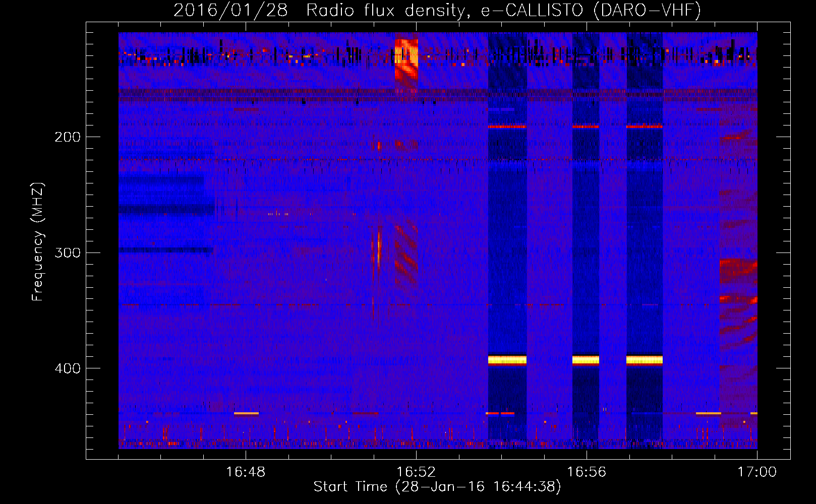Click the 16:48 time tick label

246,472
